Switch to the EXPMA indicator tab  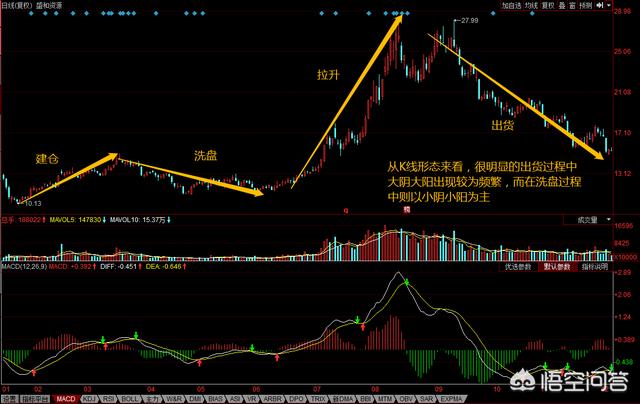pyautogui.click(x=451, y=399)
